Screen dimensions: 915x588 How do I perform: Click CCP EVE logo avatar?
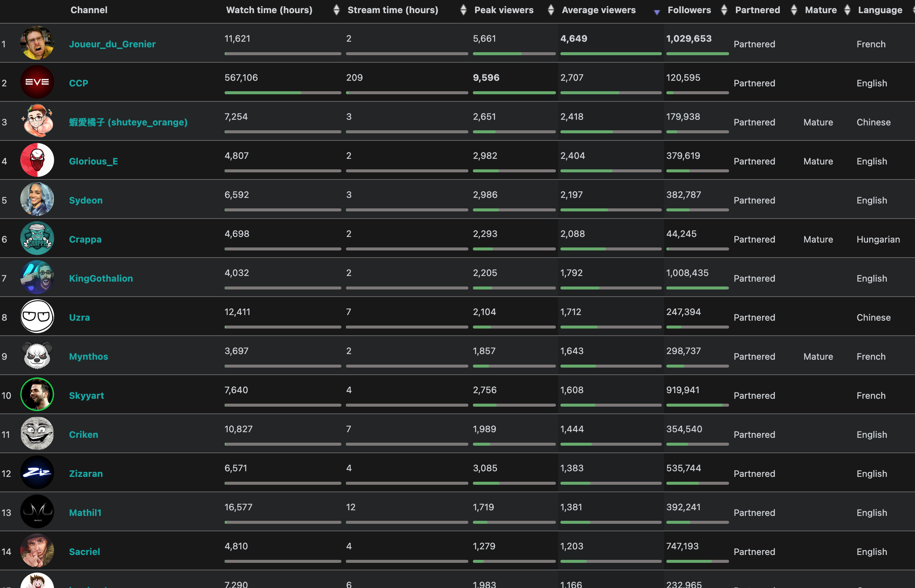coord(37,82)
